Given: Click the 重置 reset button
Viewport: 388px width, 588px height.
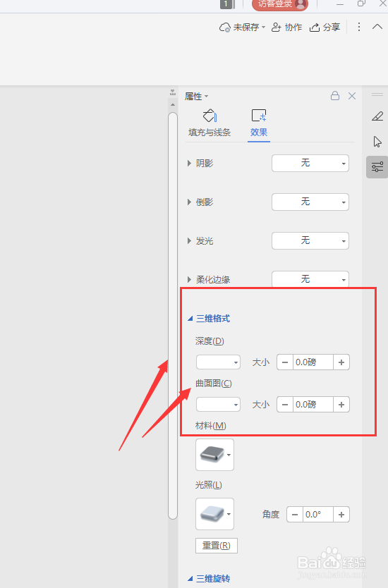Looking at the screenshot, I should [x=217, y=546].
